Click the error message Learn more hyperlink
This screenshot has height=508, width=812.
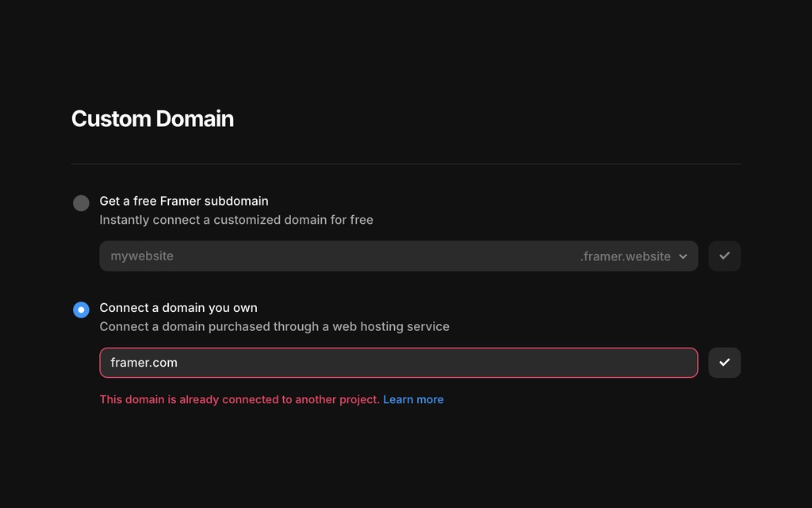click(x=413, y=399)
